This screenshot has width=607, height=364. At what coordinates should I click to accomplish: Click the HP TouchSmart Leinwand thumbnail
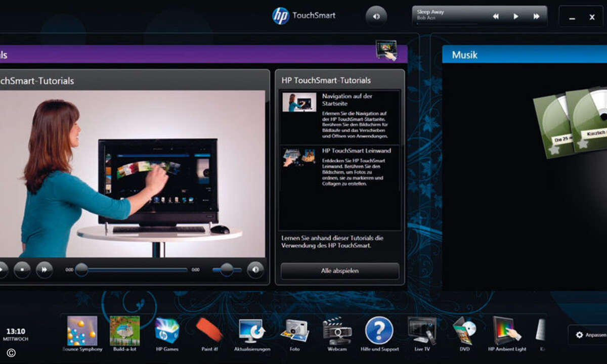299,157
